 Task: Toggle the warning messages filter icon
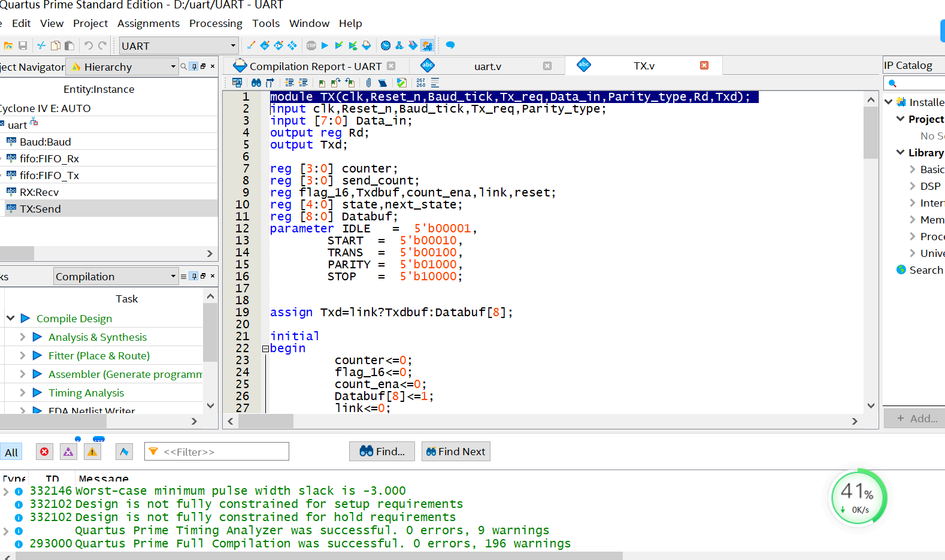(92, 452)
